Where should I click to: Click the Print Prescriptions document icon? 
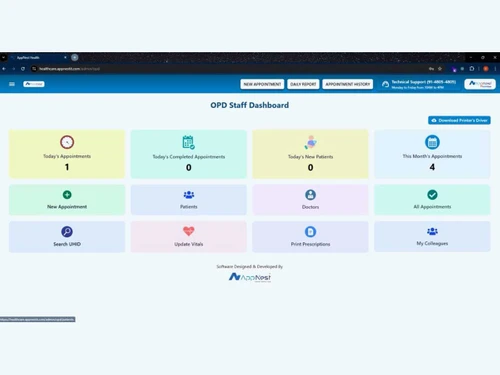[310, 232]
